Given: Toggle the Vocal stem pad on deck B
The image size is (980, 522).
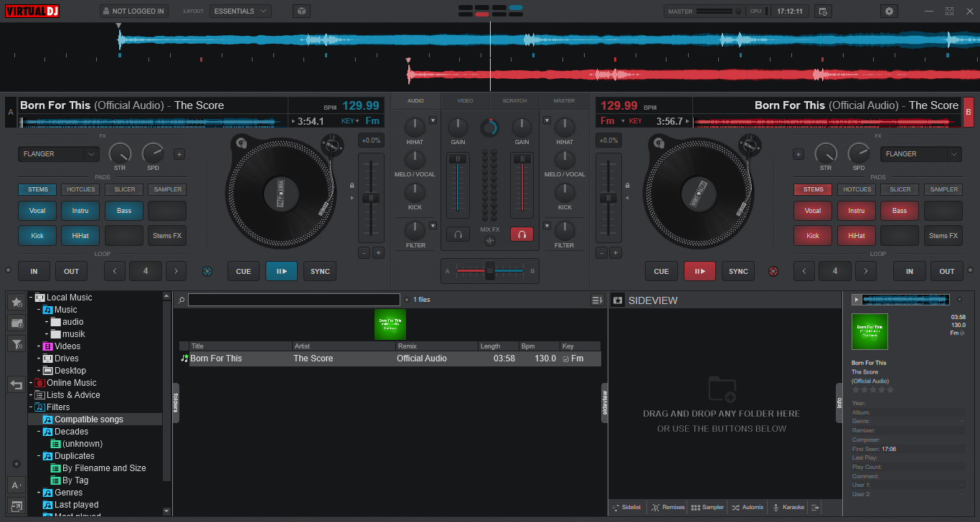Looking at the screenshot, I should pyautogui.click(x=813, y=211).
